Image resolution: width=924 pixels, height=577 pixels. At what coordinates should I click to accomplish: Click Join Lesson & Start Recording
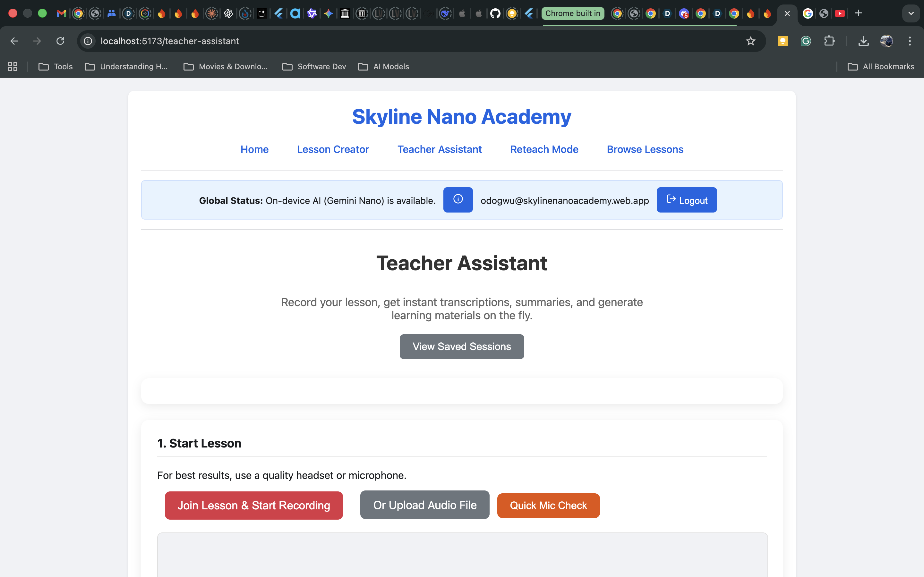pos(253,505)
